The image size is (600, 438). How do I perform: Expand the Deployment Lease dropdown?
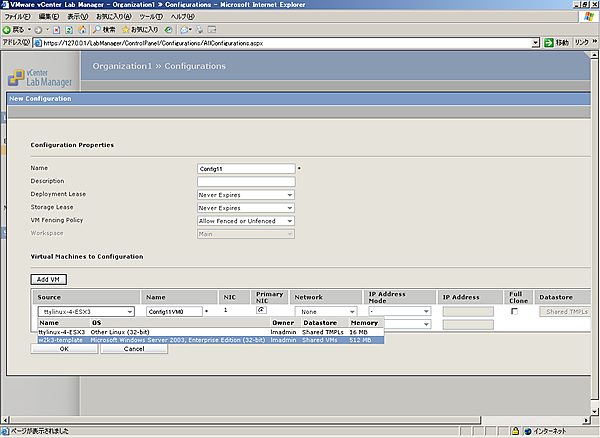pos(246,194)
